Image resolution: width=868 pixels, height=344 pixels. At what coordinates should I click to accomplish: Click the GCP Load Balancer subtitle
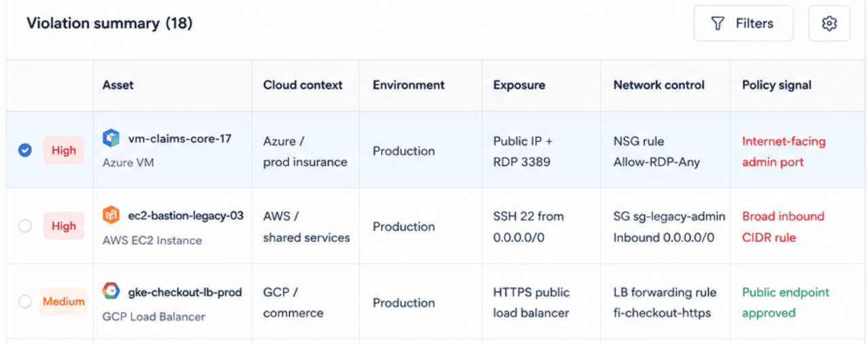click(x=154, y=317)
